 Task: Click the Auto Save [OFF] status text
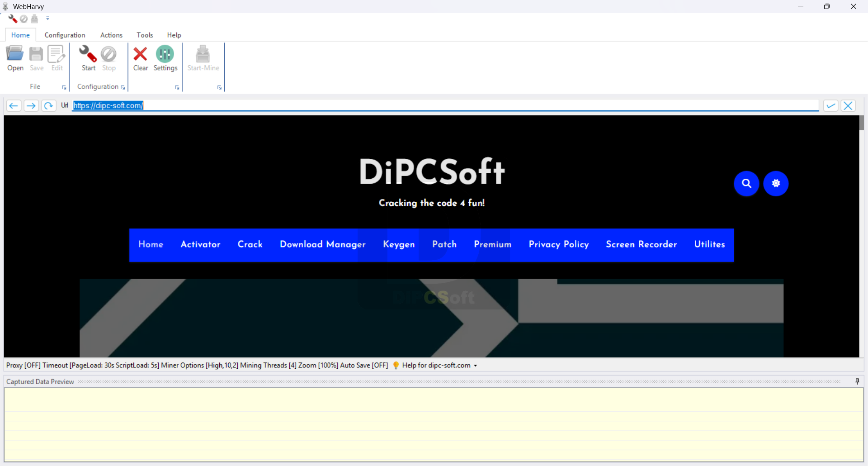point(364,366)
